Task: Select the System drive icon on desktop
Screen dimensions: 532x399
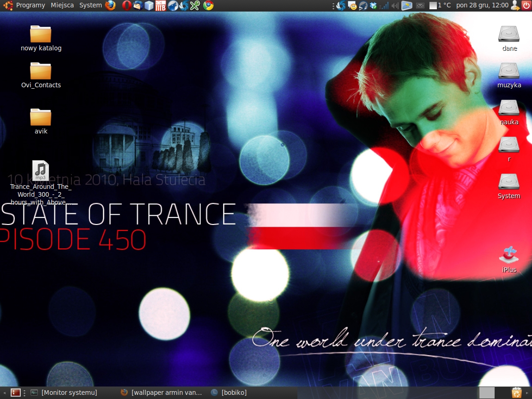Action: click(509, 186)
